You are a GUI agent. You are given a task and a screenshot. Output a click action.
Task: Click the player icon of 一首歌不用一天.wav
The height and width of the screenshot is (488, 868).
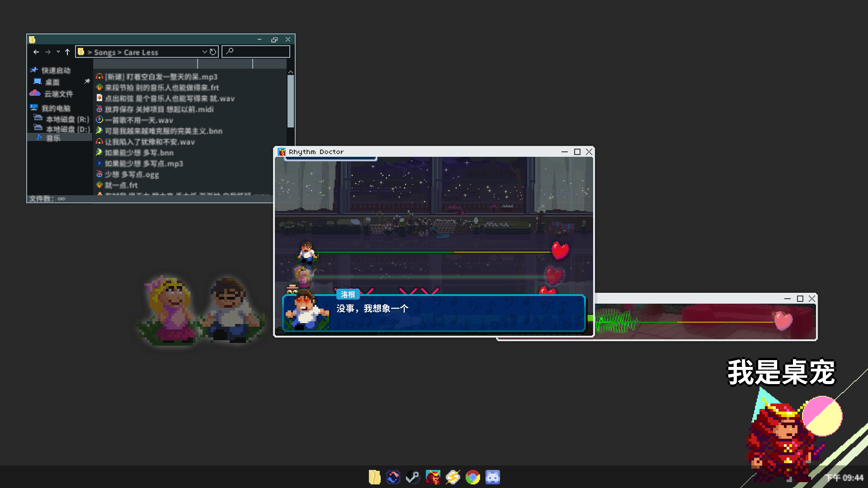(99, 120)
